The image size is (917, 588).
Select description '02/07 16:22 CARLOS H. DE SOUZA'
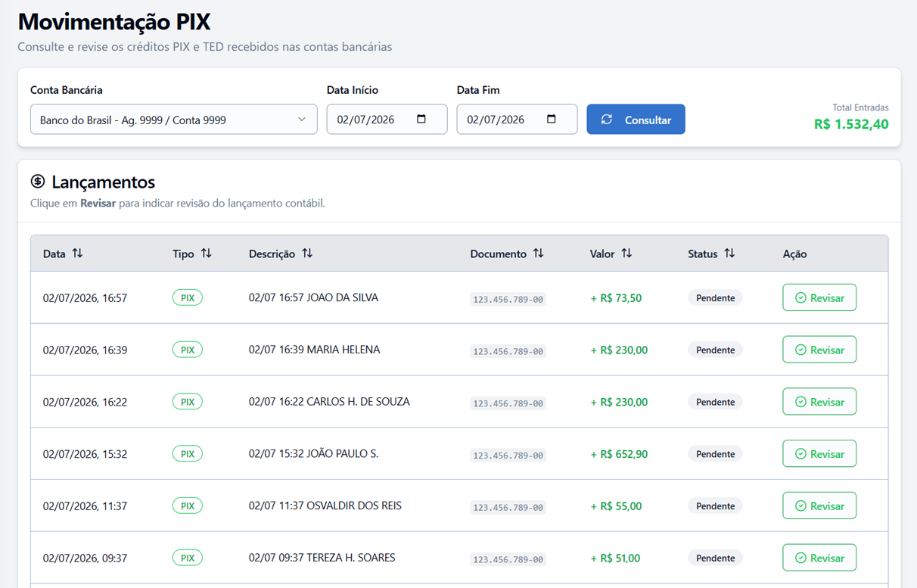click(x=329, y=402)
